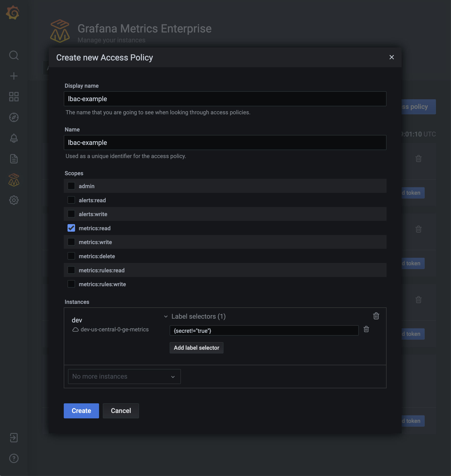Click the Create button
Screen dimensions: 451x476
tap(81, 411)
